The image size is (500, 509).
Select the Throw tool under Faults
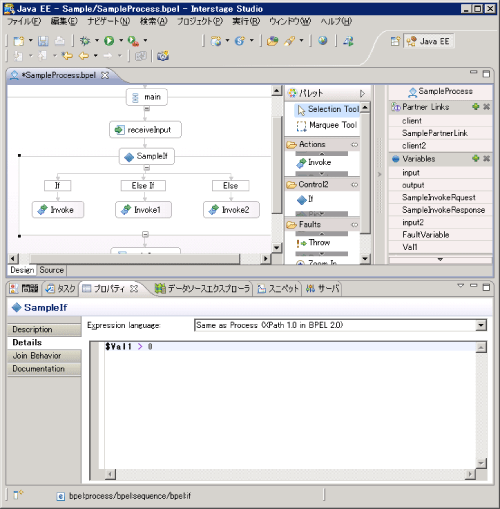coord(313,242)
